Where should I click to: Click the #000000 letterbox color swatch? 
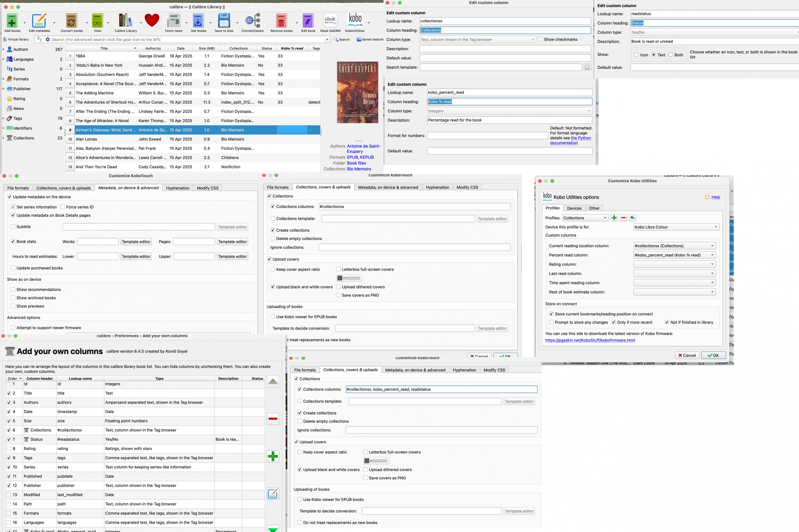(x=349, y=278)
